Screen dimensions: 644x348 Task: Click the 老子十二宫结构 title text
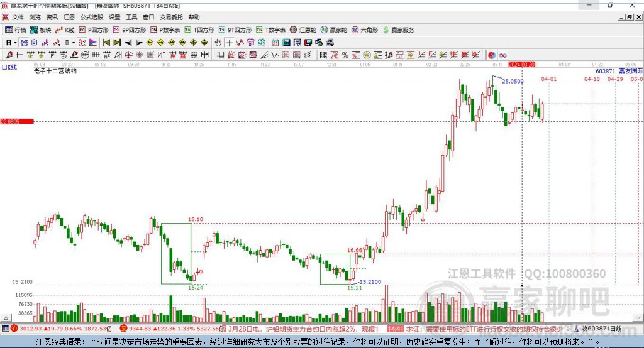(x=55, y=71)
